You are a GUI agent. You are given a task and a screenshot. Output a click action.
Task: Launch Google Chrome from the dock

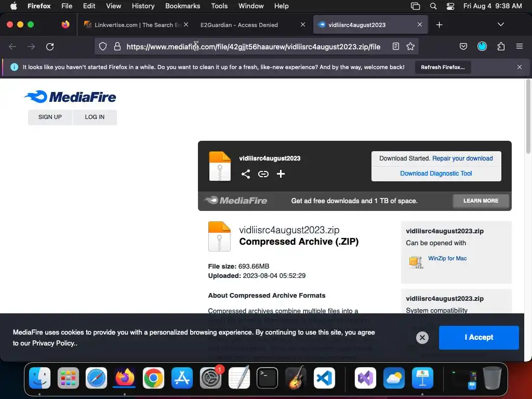[x=153, y=378]
